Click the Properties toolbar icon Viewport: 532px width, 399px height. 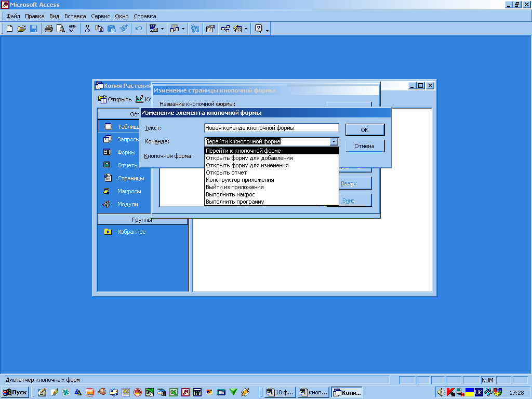(210, 29)
